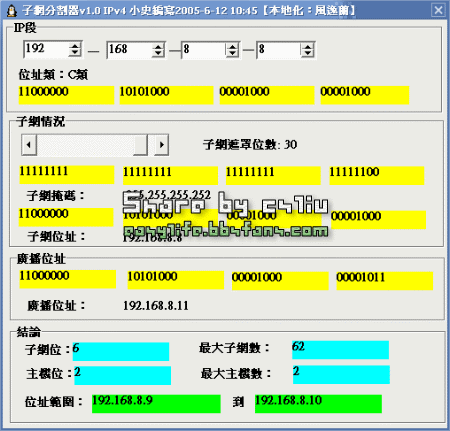Click IP binary cell 11000000 in IP段
450x431 pixels.
click(66, 95)
